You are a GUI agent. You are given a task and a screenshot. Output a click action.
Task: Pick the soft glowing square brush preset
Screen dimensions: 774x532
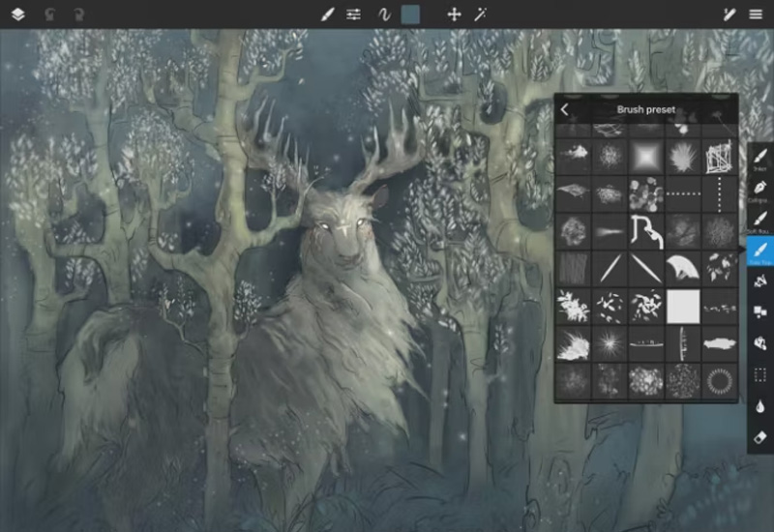click(x=646, y=156)
